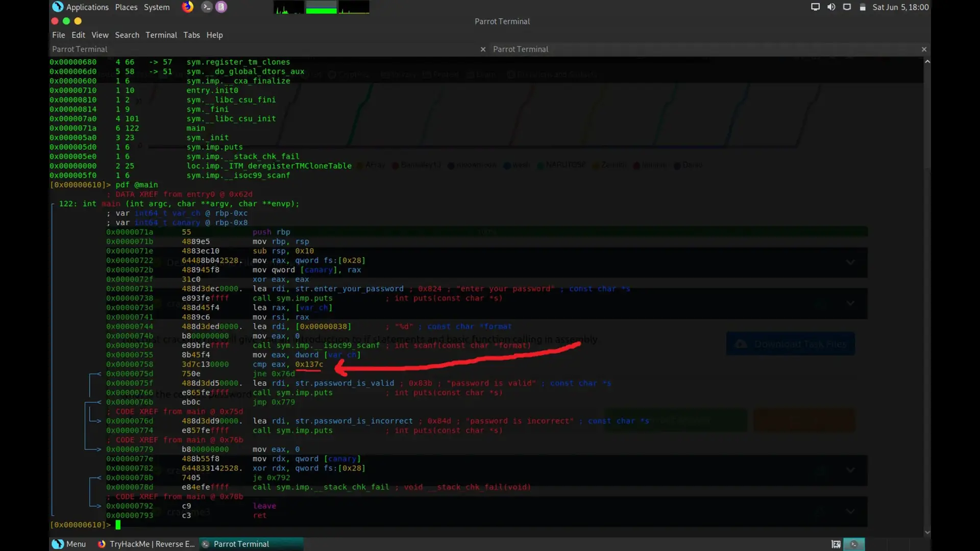
Task: Click 'sym.imp.__isoc99_scanf' in function list
Action: [x=238, y=176]
